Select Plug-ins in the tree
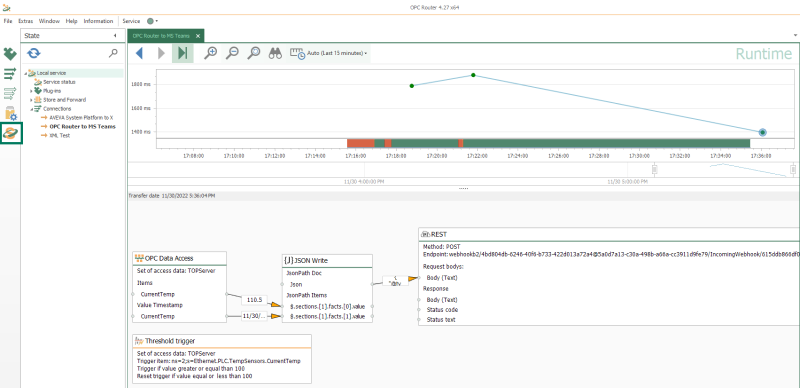 click(52, 91)
